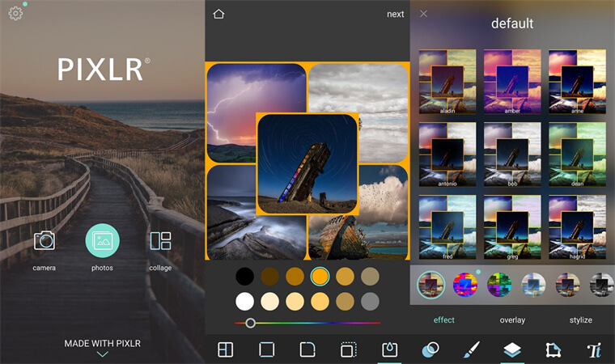
Task: Select the center shipwreck collage photo
Action: (x=307, y=163)
